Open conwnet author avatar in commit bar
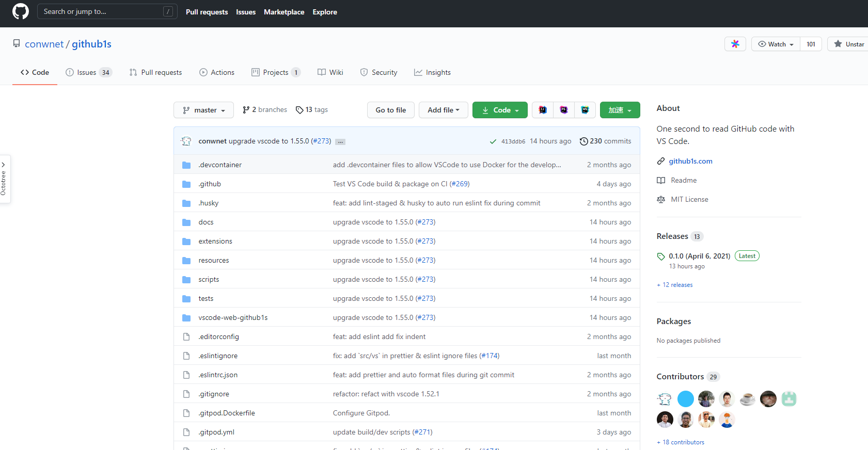Screen dimensions: 868x450 [186, 141]
